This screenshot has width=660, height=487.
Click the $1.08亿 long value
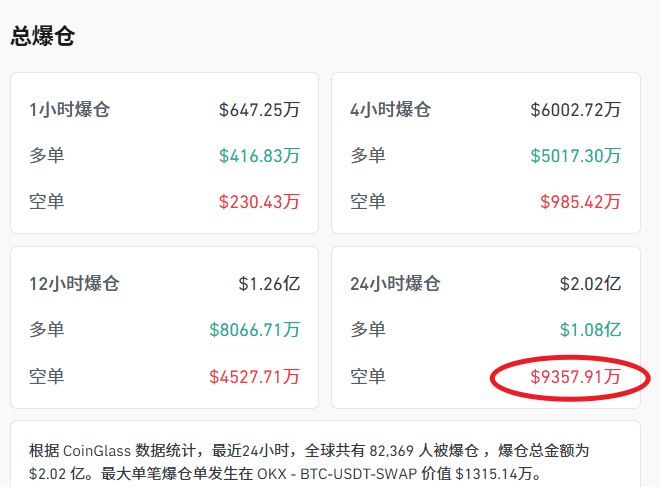tap(591, 330)
